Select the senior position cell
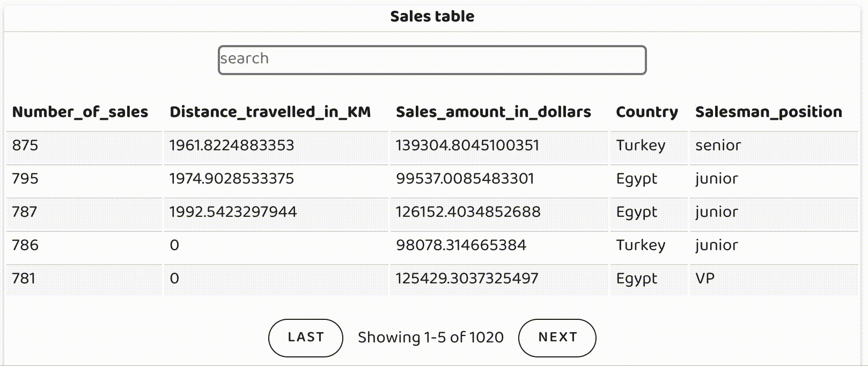This screenshot has width=868, height=366. 718,145
